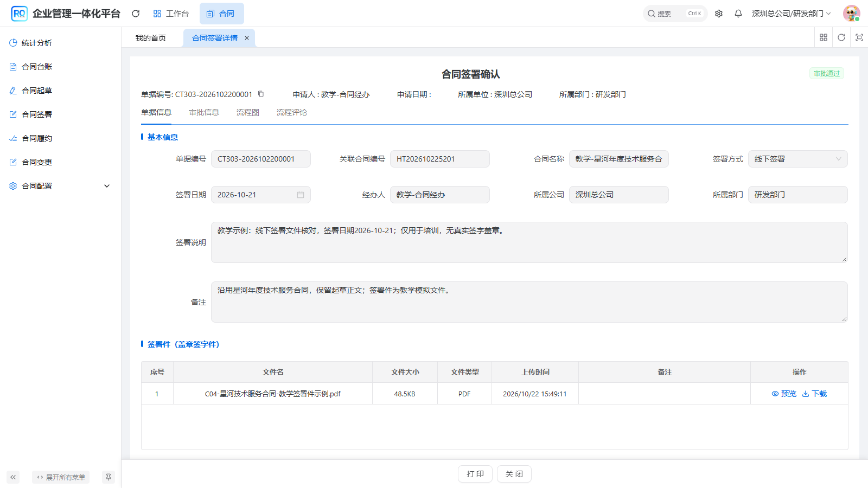
Task: Click file name C04-星河技术服务合同-教学签署件示例.pdf
Action: 273,394
